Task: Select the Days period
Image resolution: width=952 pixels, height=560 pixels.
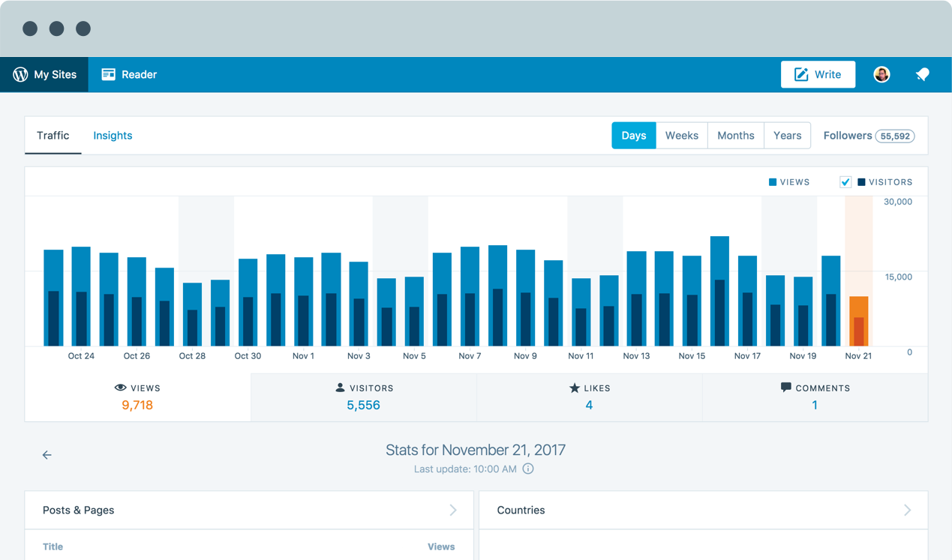Action: (634, 136)
